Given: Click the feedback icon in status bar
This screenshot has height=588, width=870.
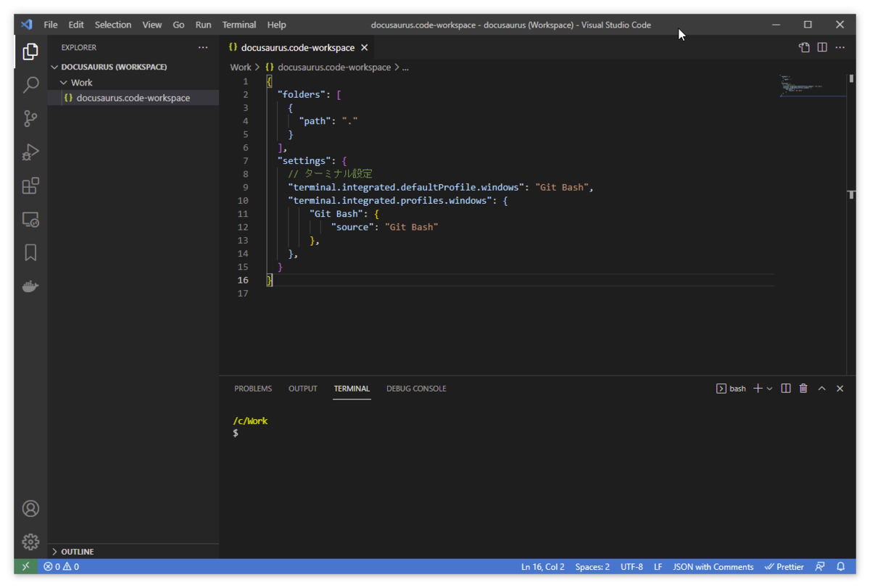Looking at the screenshot, I should 820,566.
